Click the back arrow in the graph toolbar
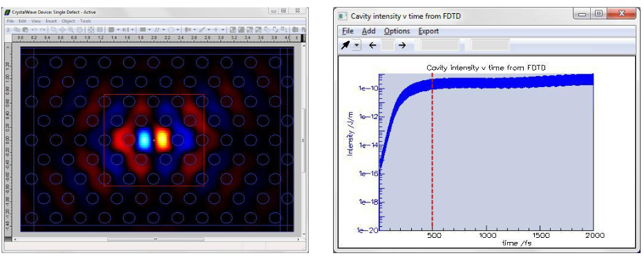The height and width of the screenshot is (260, 644). [x=372, y=45]
